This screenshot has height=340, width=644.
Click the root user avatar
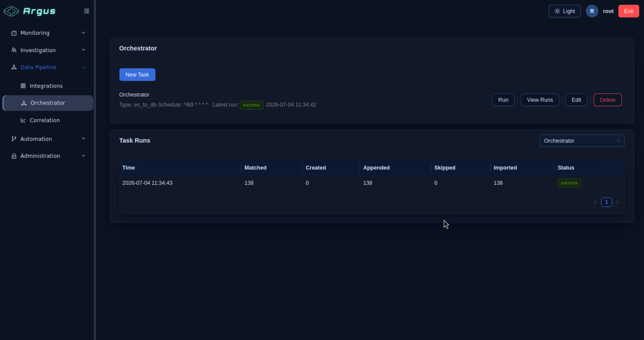pos(592,11)
